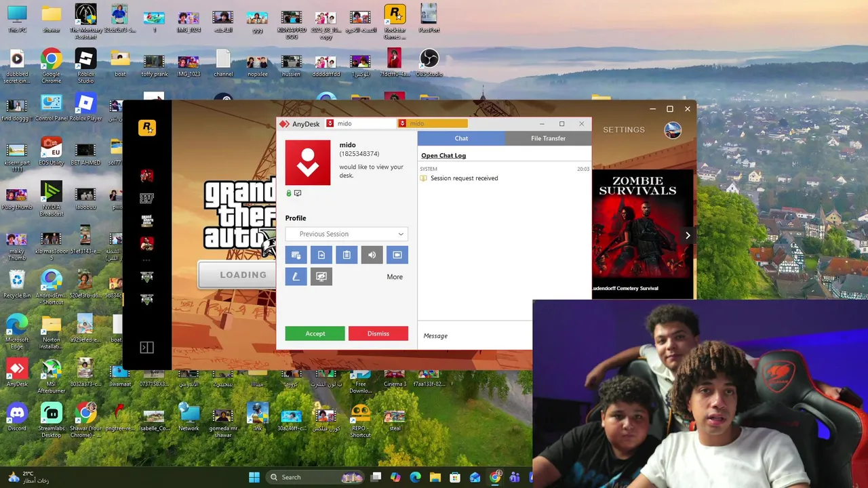This screenshot has width=868, height=488.
Task: Select NVIDIA Broadcast desktop shortcut
Action: point(52,199)
